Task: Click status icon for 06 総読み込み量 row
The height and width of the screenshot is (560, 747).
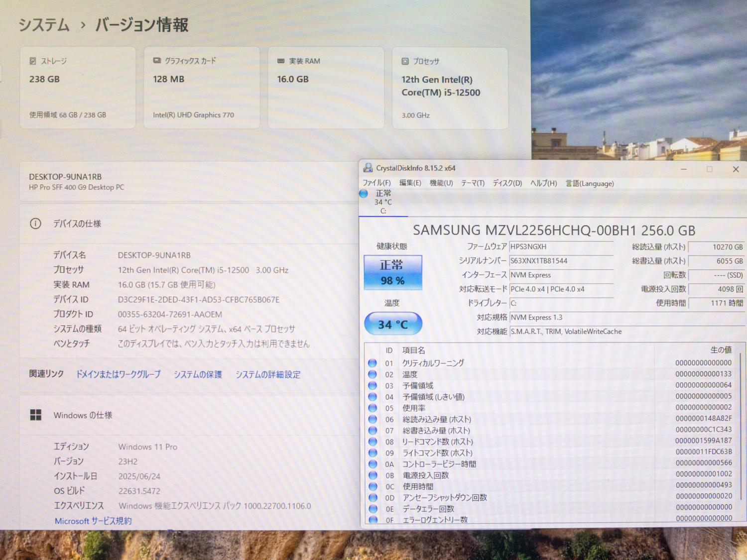Action: pos(372,419)
